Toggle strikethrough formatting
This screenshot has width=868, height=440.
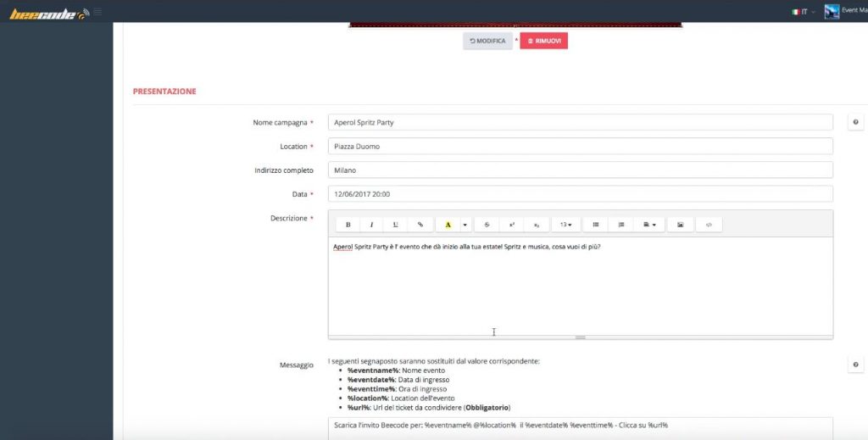[487, 224]
